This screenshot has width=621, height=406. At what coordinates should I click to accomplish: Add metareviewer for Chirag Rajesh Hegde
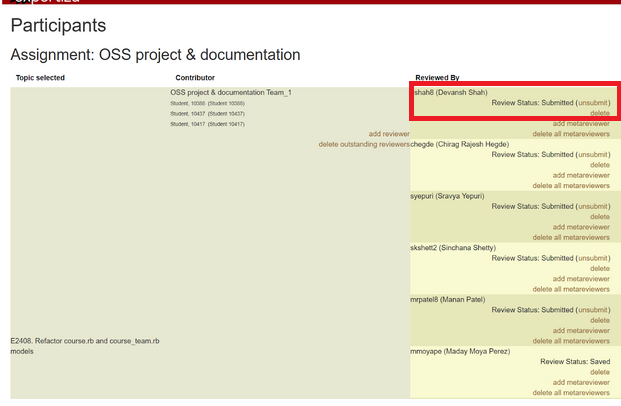coord(580,175)
